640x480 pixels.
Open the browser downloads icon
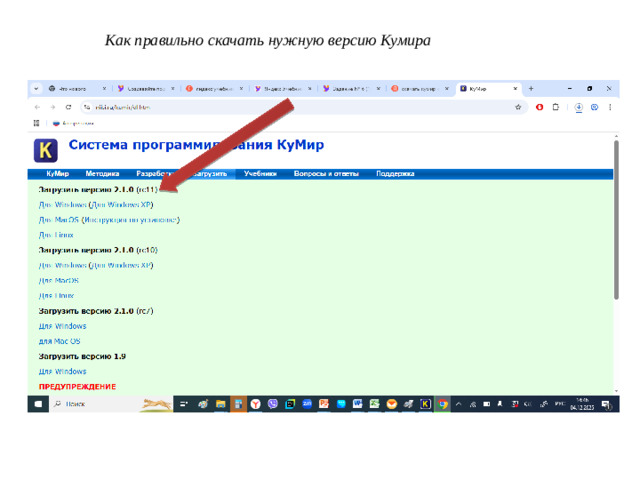click(578, 107)
